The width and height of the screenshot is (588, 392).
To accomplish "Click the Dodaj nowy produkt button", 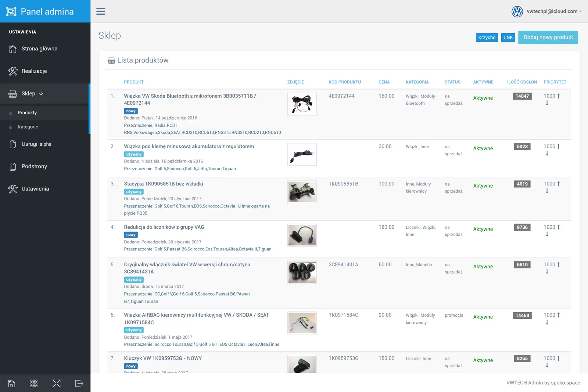I will tap(548, 38).
